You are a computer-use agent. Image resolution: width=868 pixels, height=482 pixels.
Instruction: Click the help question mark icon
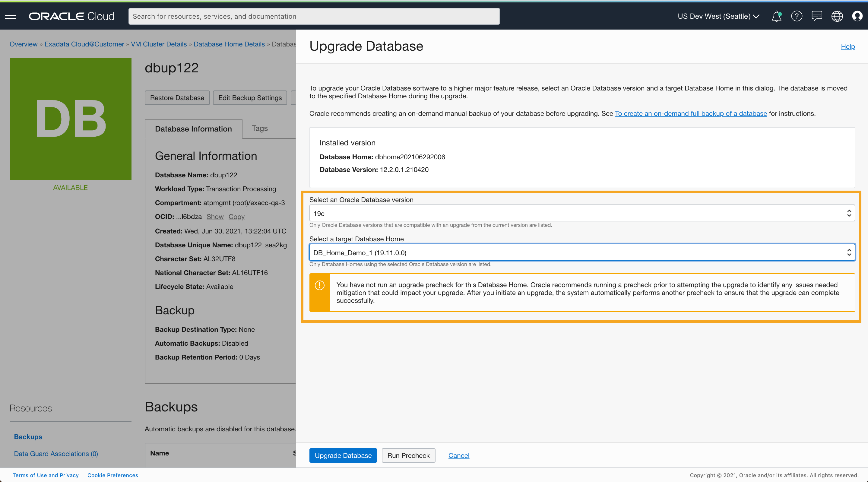click(x=797, y=16)
